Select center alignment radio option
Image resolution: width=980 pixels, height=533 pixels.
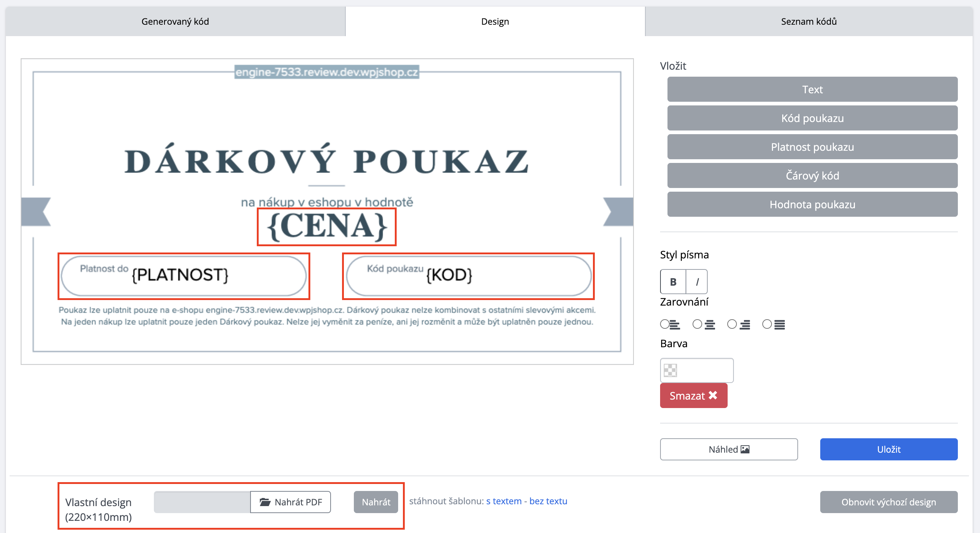coord(697,324)
